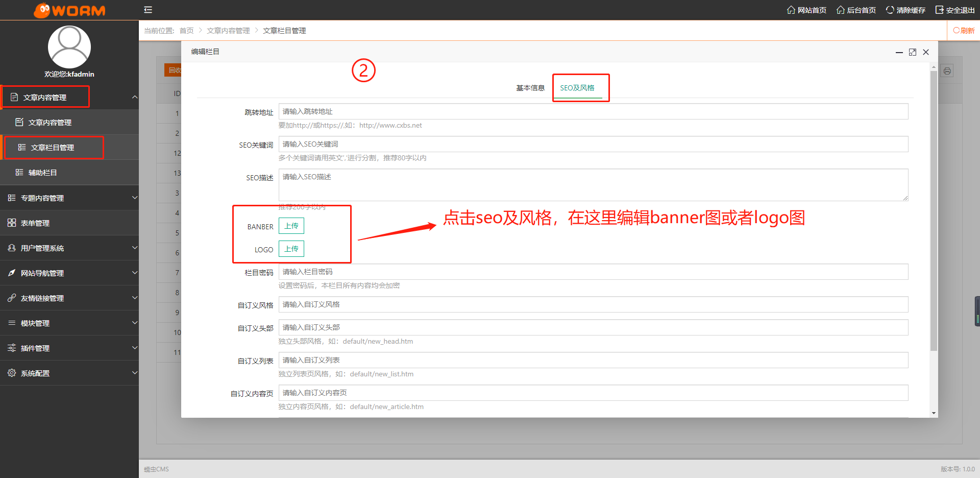Click the 模块管理 hamburger icon

pos(12,323)
